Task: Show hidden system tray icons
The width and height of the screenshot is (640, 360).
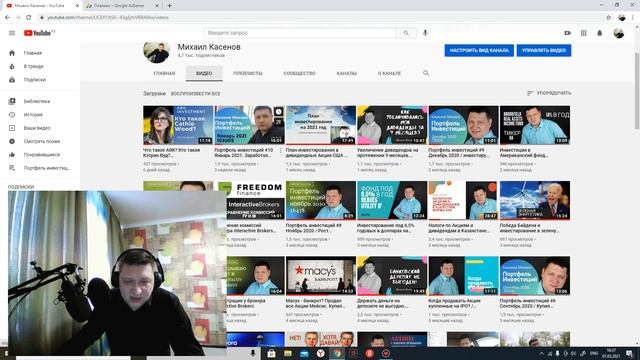Action: (541, 353)
